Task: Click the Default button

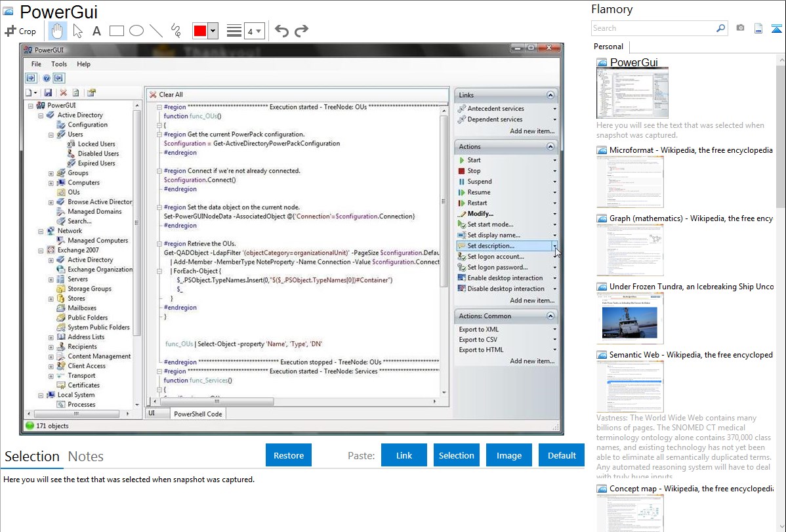Action: 562,455
